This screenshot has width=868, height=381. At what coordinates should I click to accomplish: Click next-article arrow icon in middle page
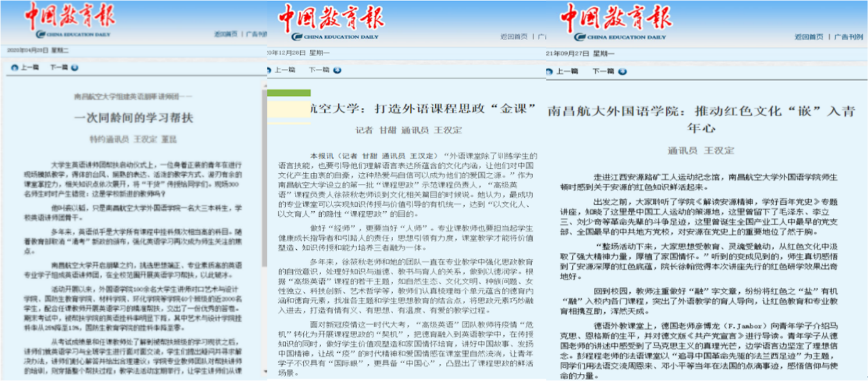337,70
